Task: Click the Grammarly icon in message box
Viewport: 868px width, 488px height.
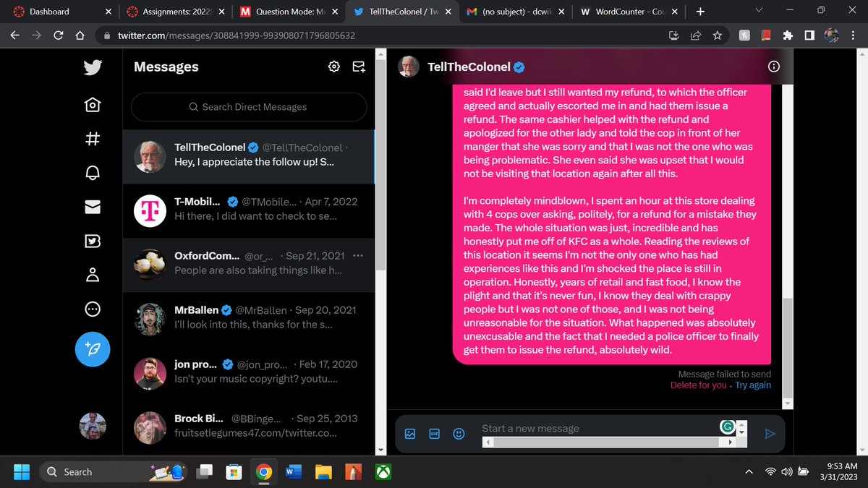Action: point(728,427)
